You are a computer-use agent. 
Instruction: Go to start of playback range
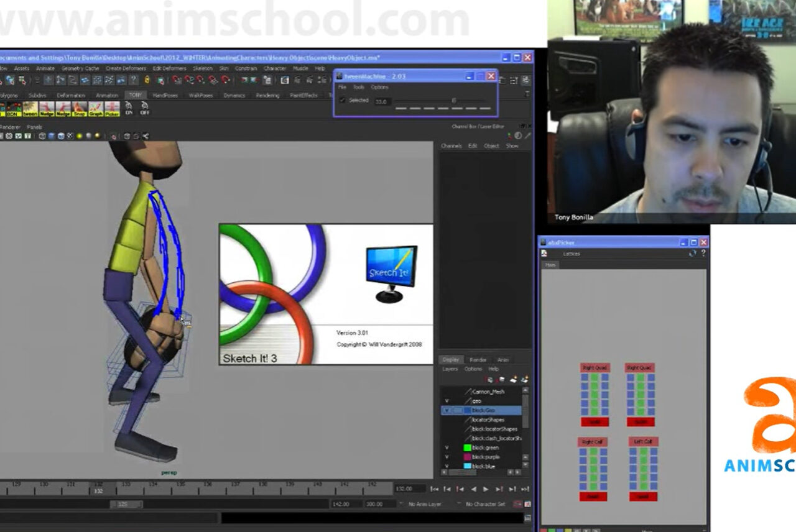(435, 489)
